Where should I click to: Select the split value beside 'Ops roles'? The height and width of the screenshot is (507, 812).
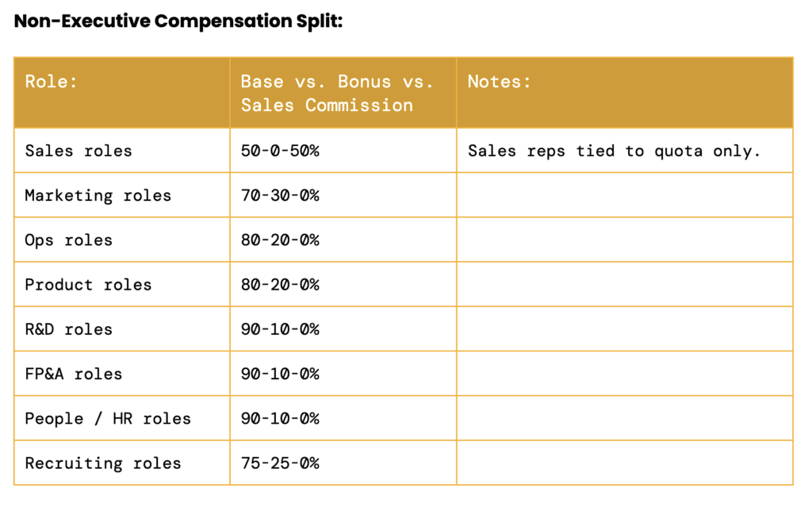pos(280,240)
